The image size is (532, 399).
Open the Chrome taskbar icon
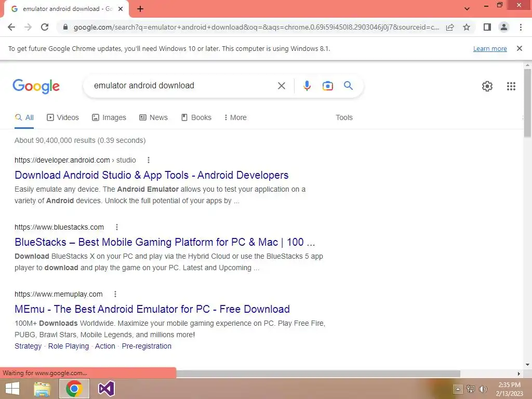click(74, 389)
